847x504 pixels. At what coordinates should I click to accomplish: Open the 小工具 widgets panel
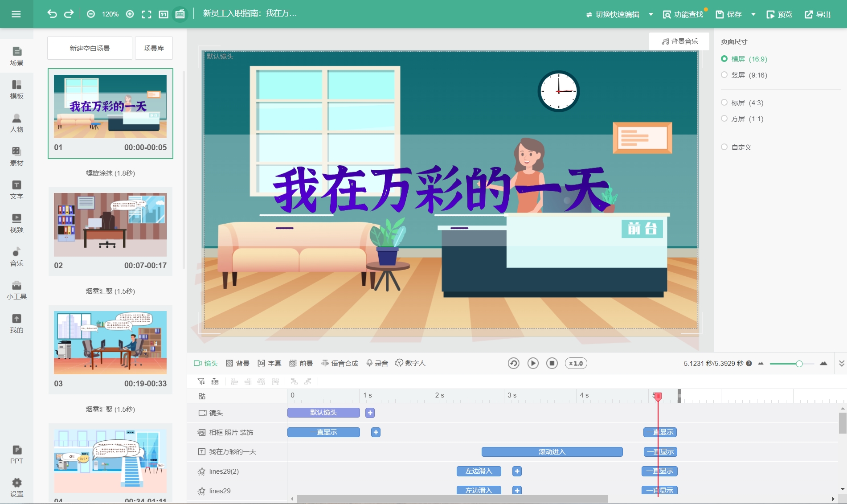point(16,290)
